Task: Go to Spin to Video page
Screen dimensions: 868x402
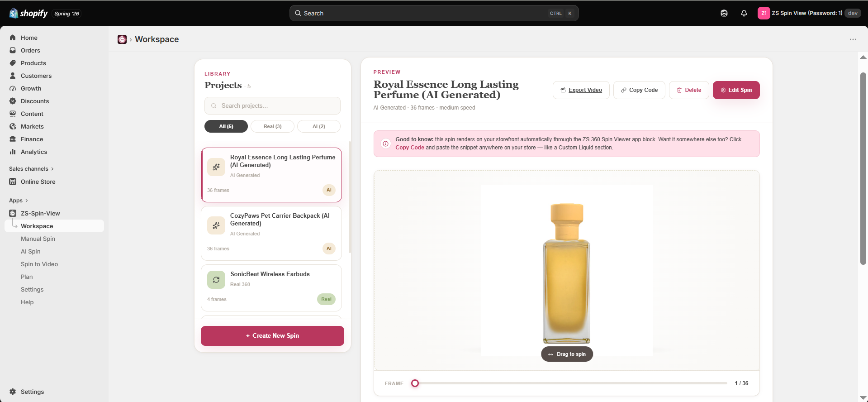Action: 39,264
